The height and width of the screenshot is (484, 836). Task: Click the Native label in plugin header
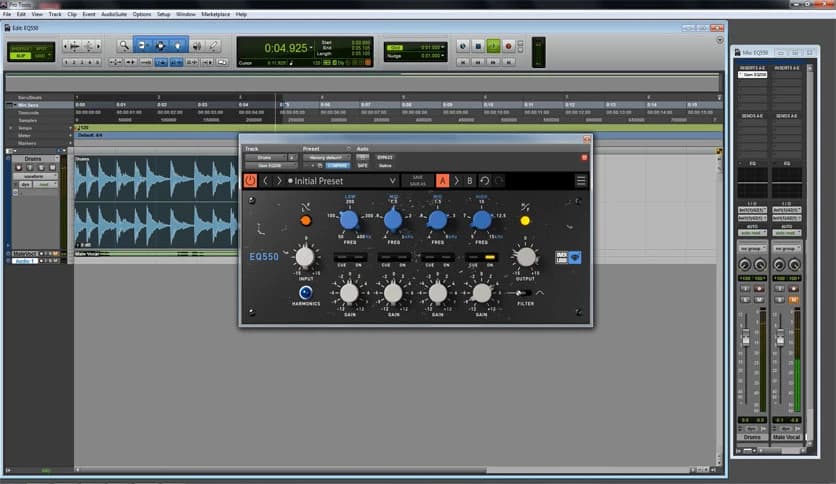[x=384, y=166]
